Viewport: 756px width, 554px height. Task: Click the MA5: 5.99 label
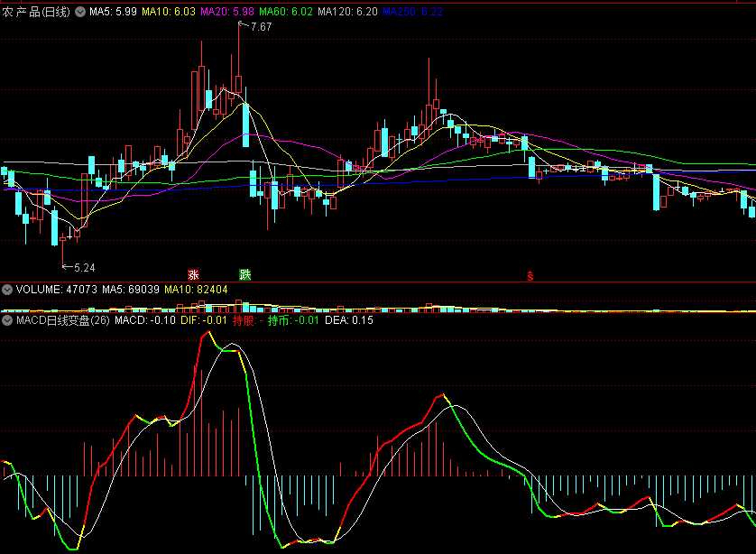(113, 12)
